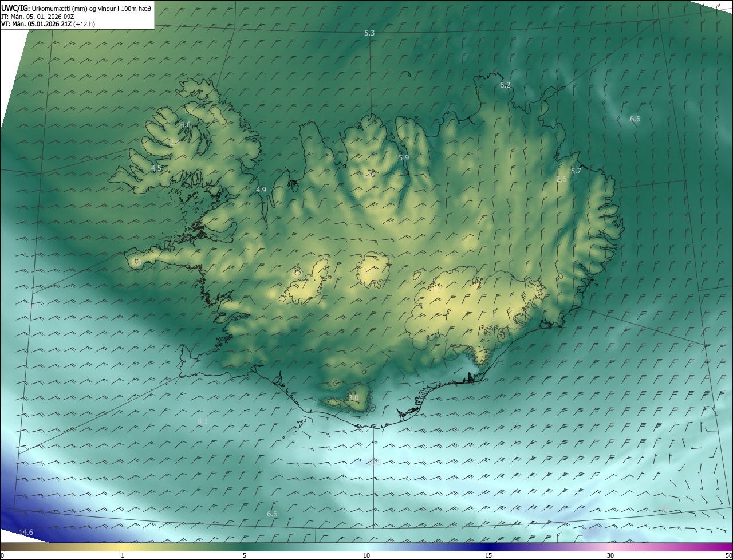Click the 4.9 value label on the map
Screen dimensions: 733x560
tap(261, 190)
